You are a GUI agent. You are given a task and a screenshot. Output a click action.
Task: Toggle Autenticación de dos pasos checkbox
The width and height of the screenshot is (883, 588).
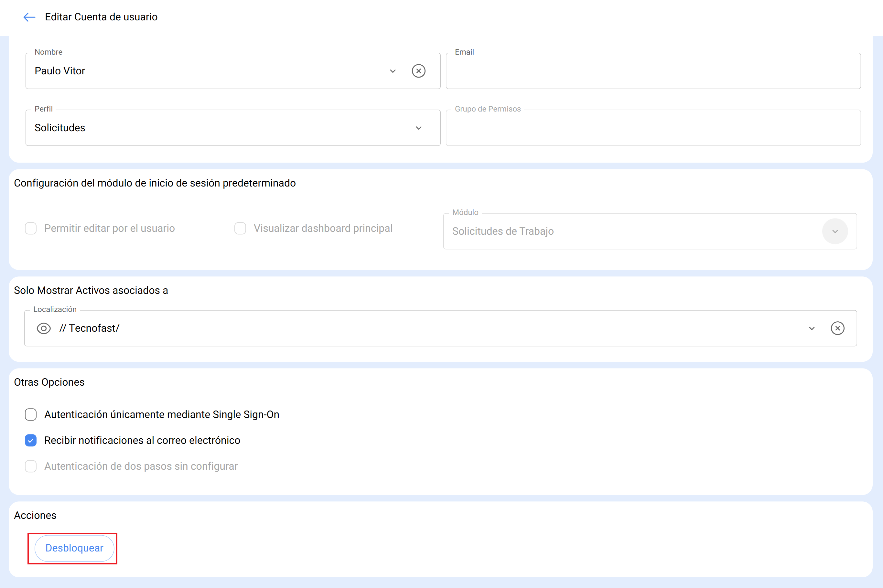coord(31,466)
